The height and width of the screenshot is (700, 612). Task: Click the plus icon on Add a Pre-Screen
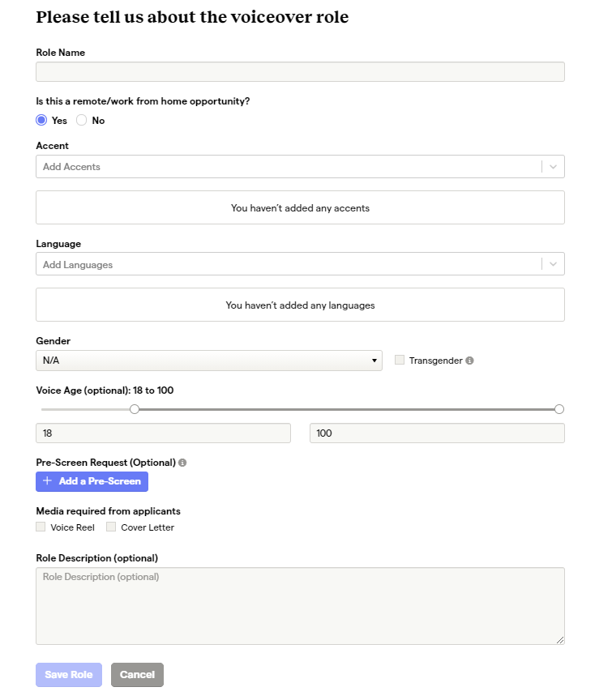pos(47,481)
